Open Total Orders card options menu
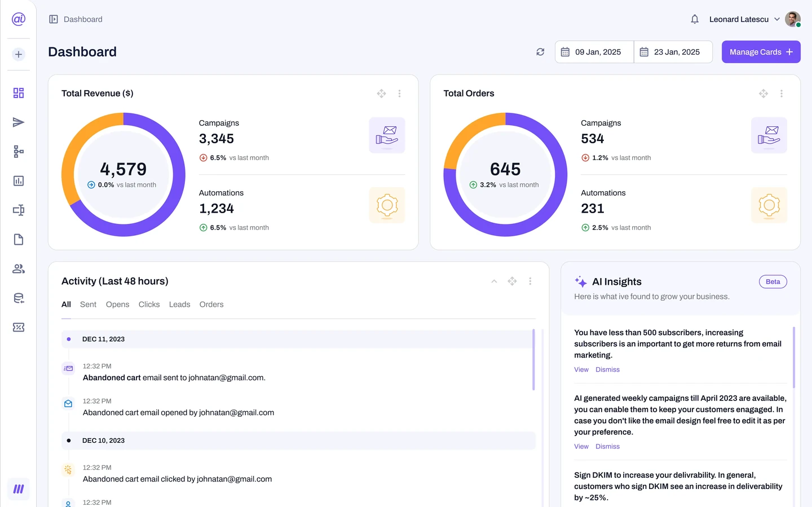812x507 pixels. (782, 94)
